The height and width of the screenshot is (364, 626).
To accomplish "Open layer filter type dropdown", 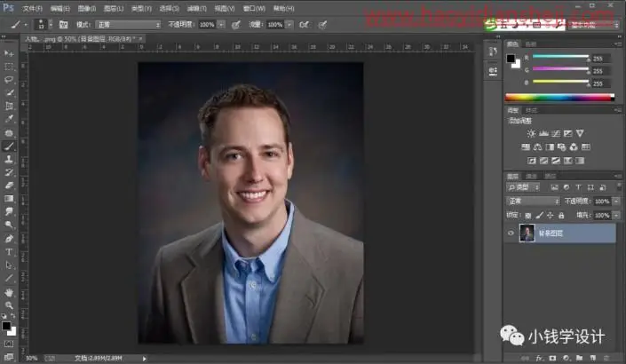I will pos(523,187).
